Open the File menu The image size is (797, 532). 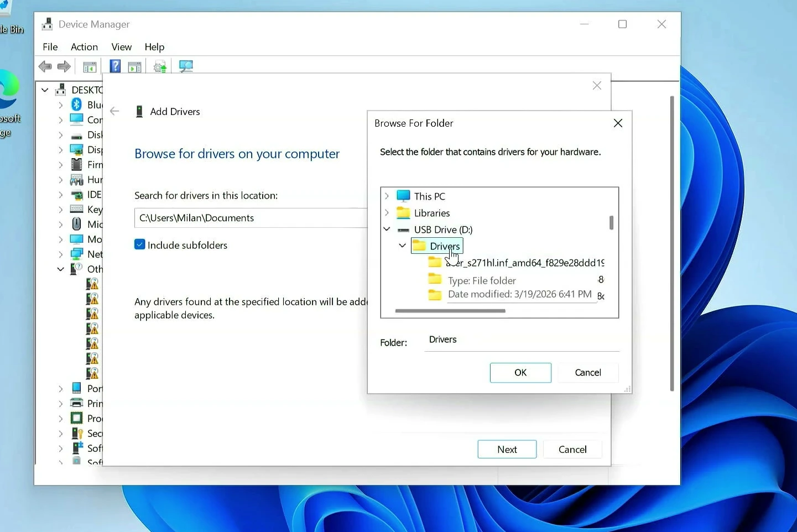point(50,47)
